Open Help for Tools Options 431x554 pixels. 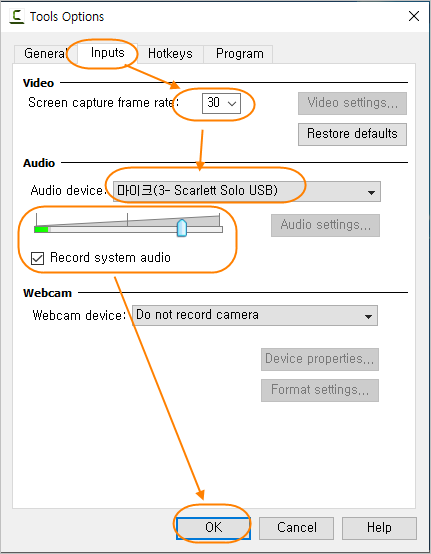pos(379,528)
